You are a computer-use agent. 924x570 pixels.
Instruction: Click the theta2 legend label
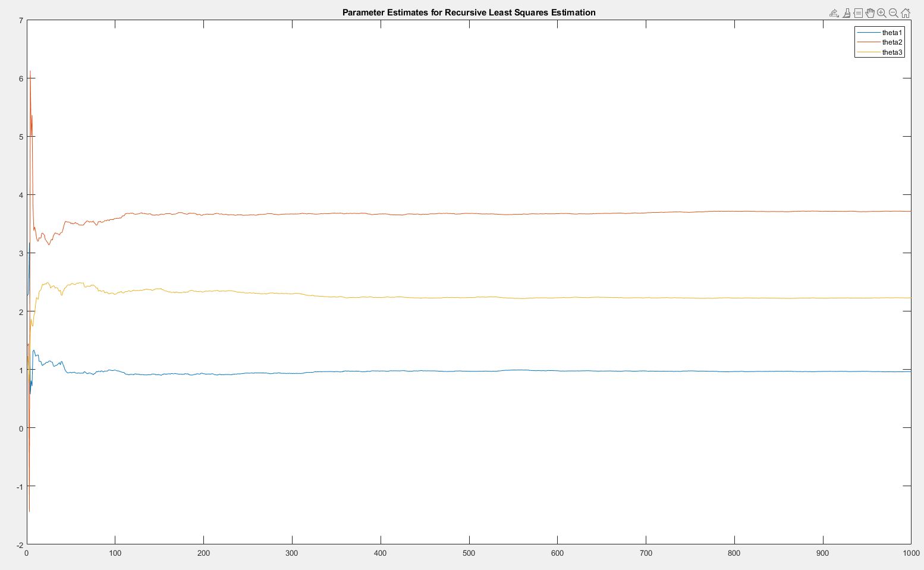(892, 42)
